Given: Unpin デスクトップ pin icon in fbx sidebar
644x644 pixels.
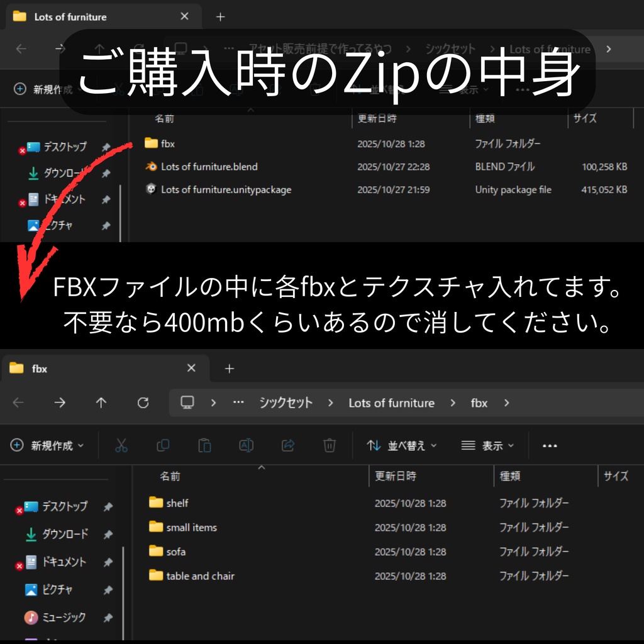Looking at the screenshot, I should 108,507.
